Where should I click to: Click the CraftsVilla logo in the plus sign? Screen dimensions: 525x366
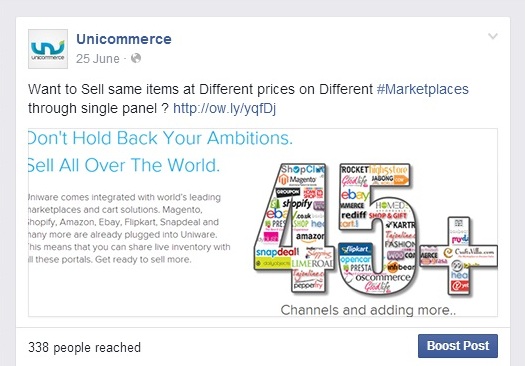(x=469, y=252)
